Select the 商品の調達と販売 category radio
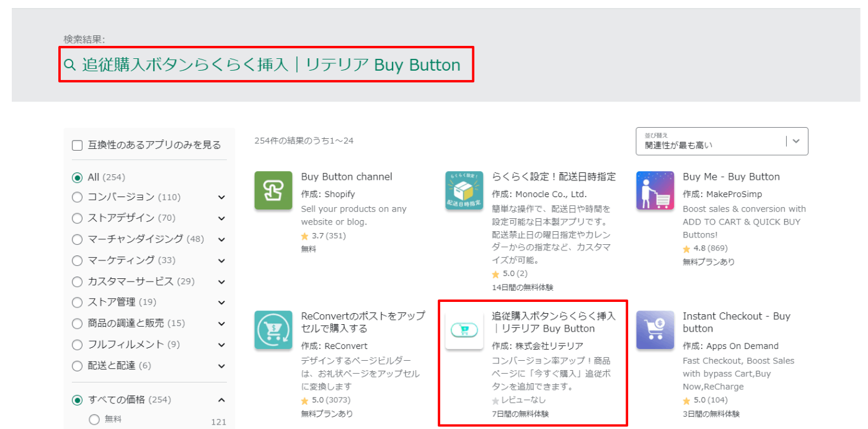868x429 pixels. coord(77,324)
